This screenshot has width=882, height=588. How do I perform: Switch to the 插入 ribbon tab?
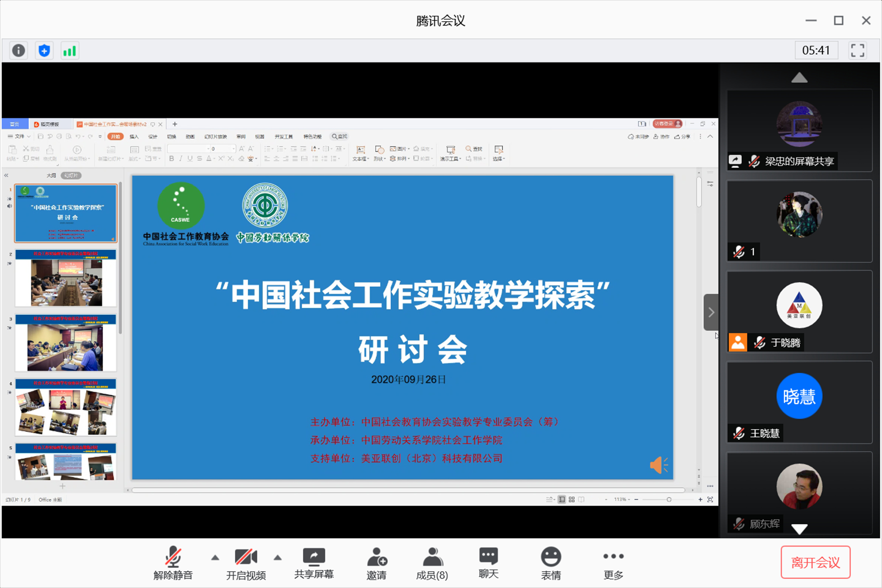pos(134,136)
